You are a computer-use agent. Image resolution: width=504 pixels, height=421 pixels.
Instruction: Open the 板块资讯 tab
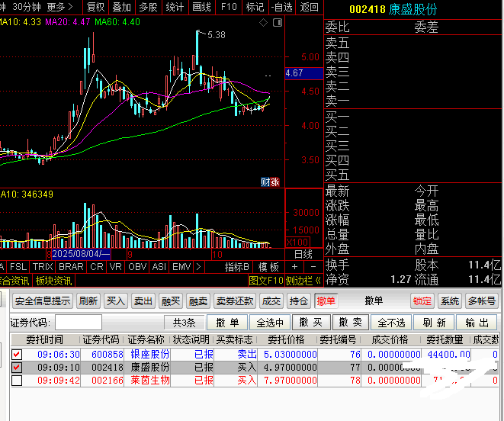tap(53, 281)
